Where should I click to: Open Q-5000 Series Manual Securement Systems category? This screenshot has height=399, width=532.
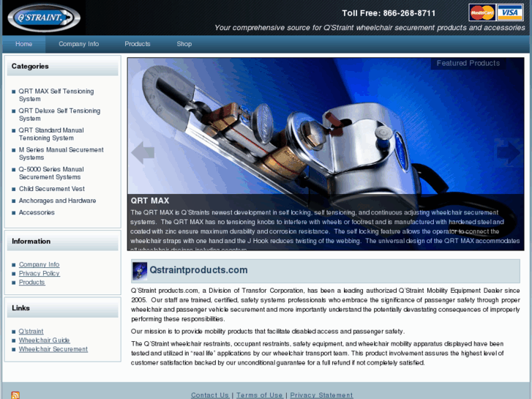coord(51,174)
